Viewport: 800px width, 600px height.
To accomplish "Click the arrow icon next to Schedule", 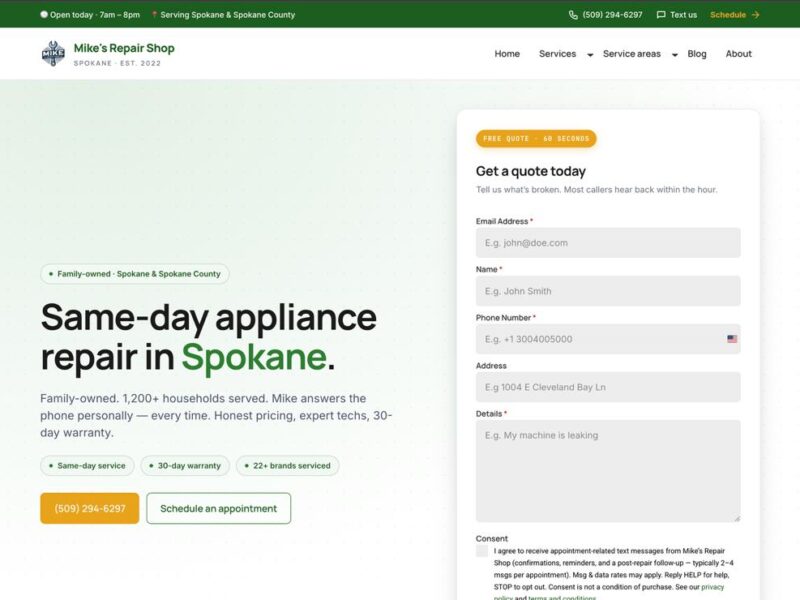I will [x=756, y=15].
